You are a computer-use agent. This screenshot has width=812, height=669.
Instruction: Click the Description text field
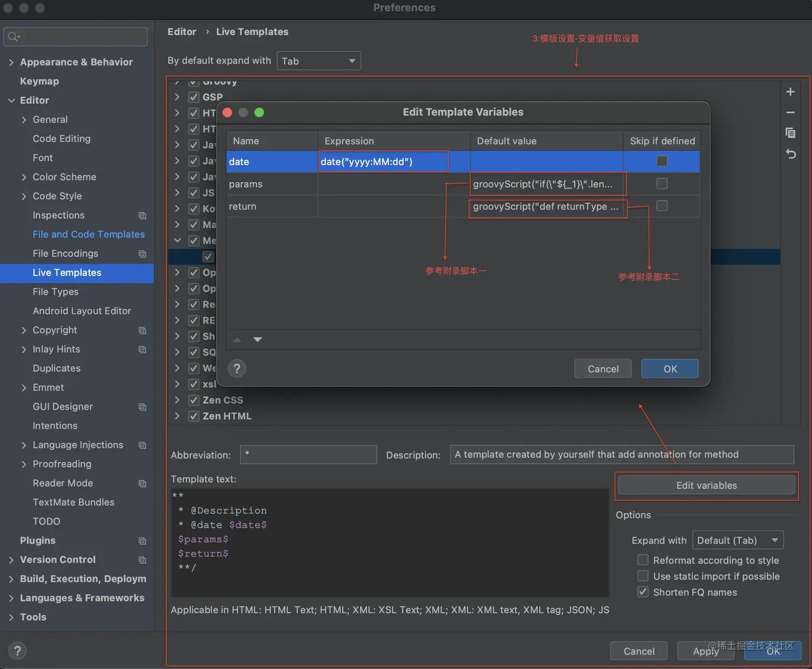click(622, 454)
